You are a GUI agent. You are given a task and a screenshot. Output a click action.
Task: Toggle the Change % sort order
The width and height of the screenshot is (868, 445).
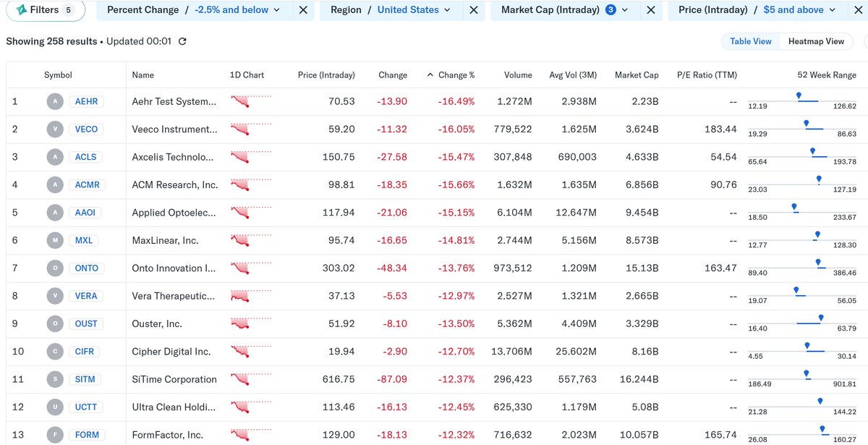(451, 75)
